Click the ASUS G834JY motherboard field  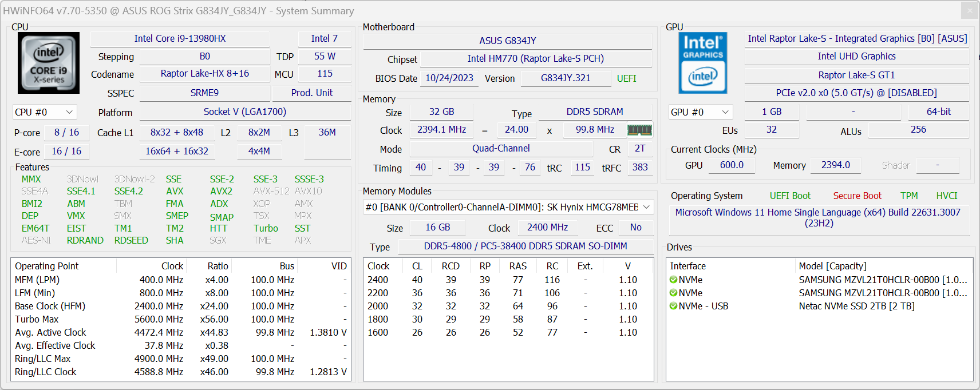click(x=507, y=41)
